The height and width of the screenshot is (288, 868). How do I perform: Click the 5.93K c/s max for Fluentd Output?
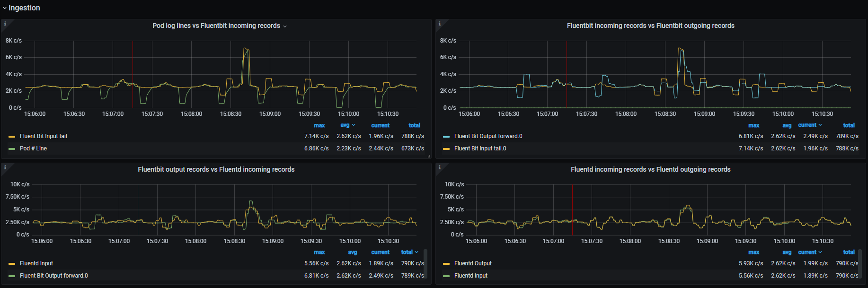[751, 263]
